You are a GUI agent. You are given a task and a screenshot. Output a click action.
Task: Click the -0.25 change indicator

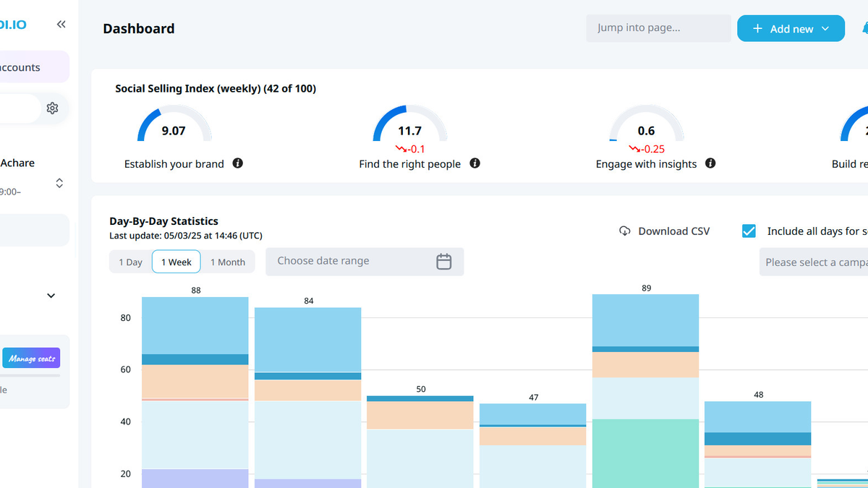[647, 149]
